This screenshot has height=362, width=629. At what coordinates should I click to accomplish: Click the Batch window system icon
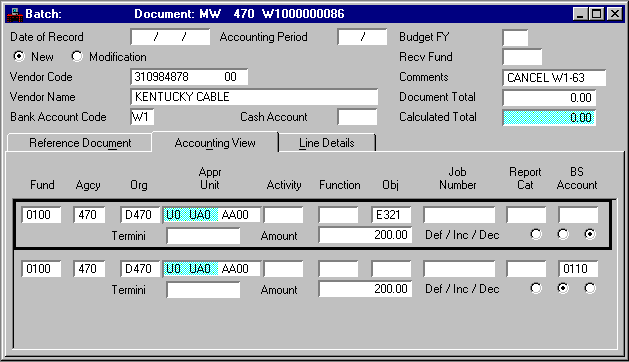click(15, 14)
